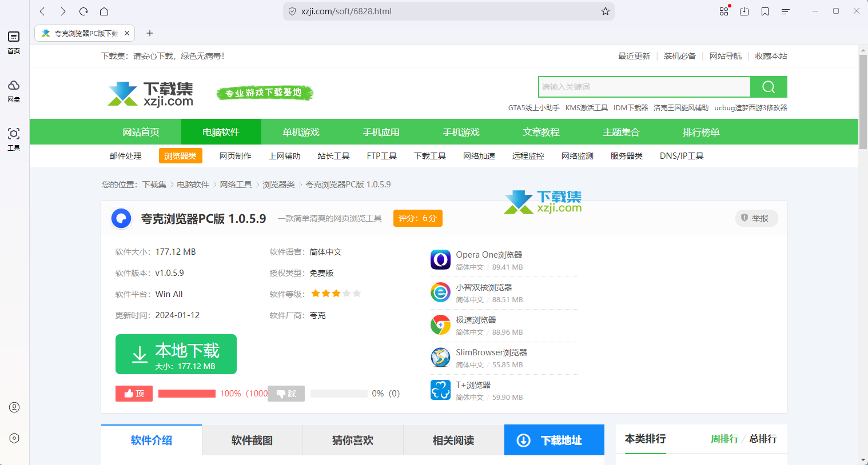Reload the page with the refresh icon
This screenshot has height=465, width=868.
[83, 11]
